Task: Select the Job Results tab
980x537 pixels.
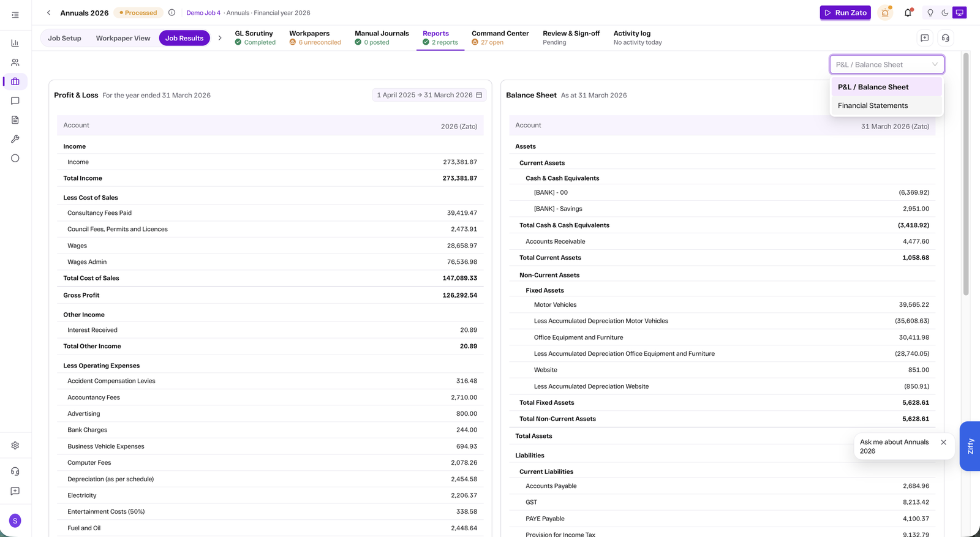Action: click(184, 38)
